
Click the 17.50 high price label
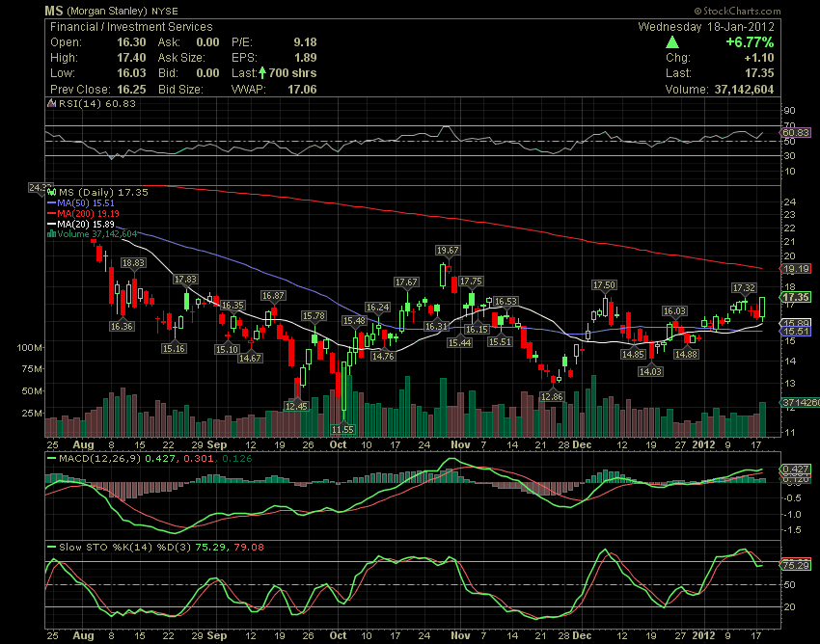pos(604,285)
